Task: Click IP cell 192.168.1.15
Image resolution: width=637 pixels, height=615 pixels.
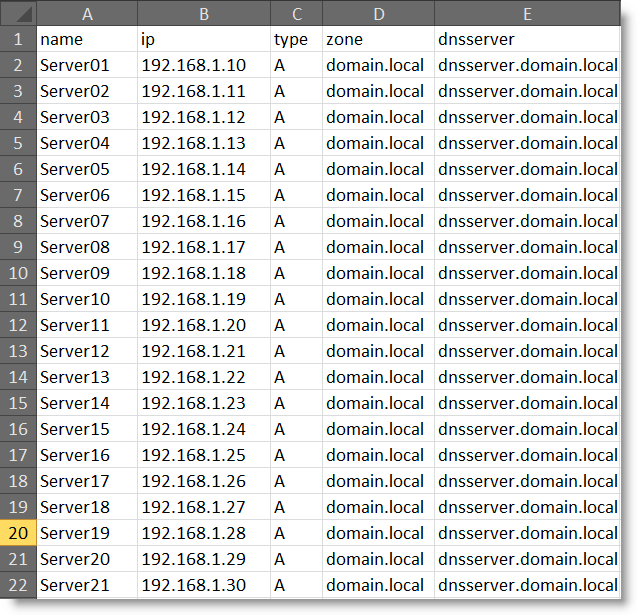Action: 204,195
